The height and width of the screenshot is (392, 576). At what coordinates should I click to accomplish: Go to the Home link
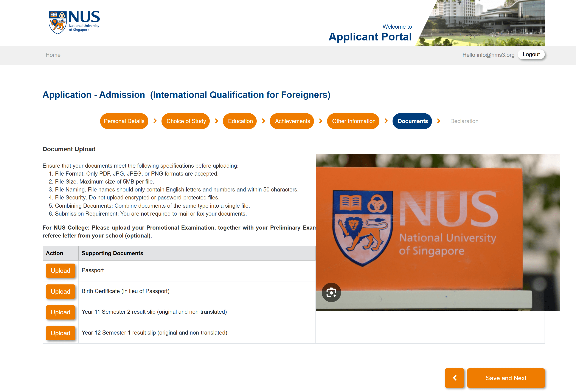click(x=53, y=55)
